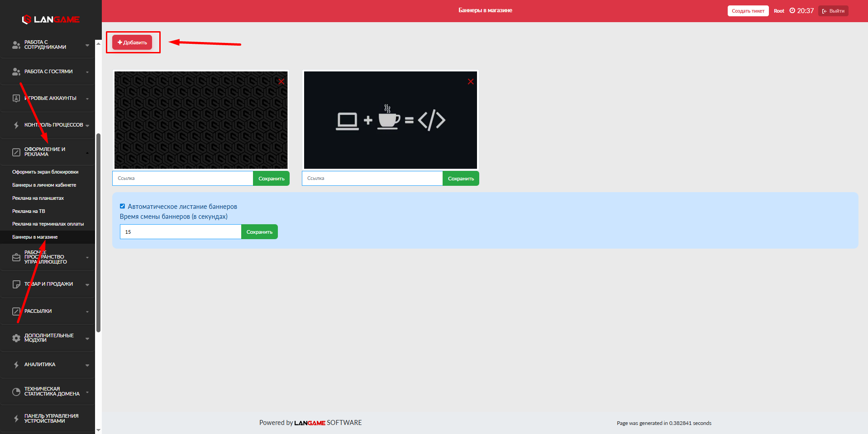
Task: Click banner change time field showing 15
Action: [x=181, y=232]
